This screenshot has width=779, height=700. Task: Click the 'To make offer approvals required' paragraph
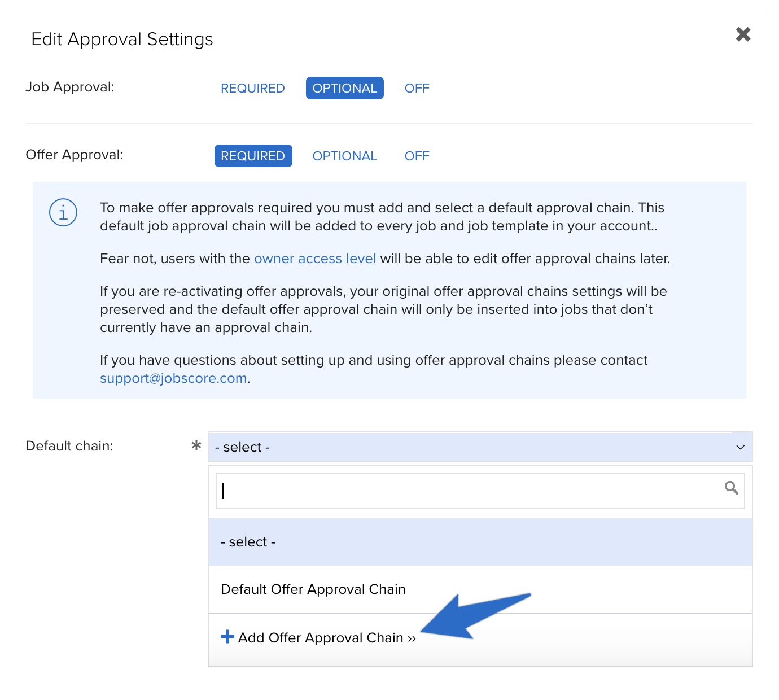(382, 217)
